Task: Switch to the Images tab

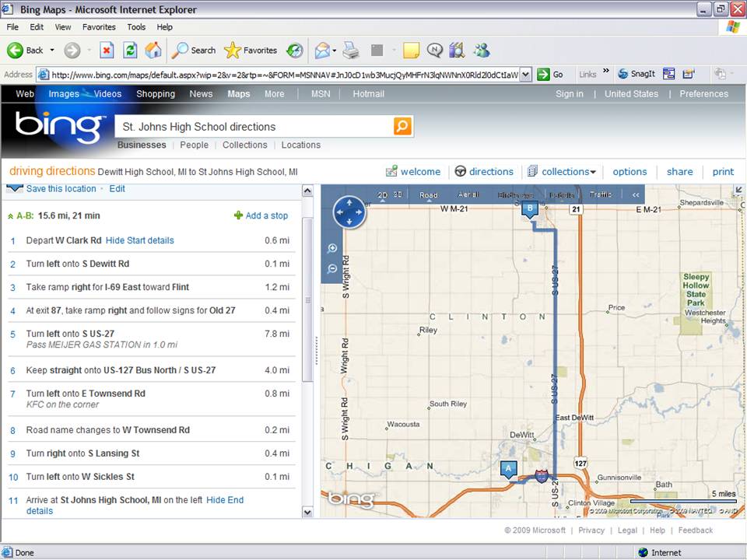Action: (64, 94)
